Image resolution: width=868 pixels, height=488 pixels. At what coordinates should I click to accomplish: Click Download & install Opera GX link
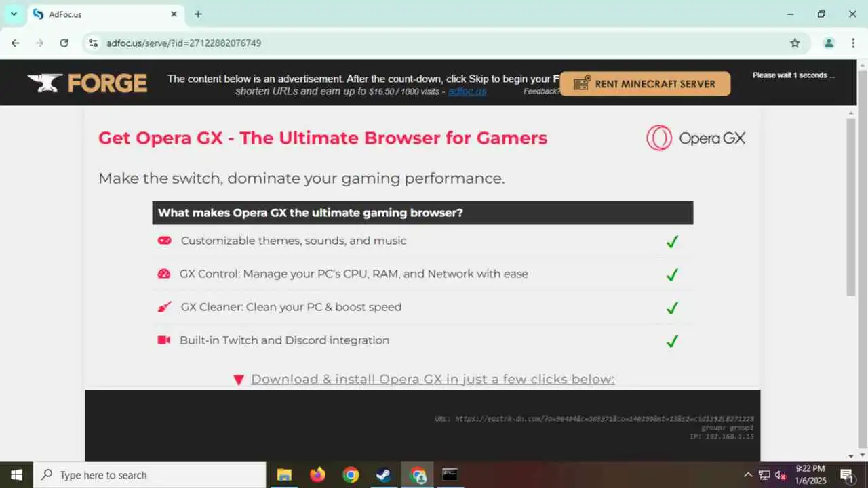tap(433, 379)
